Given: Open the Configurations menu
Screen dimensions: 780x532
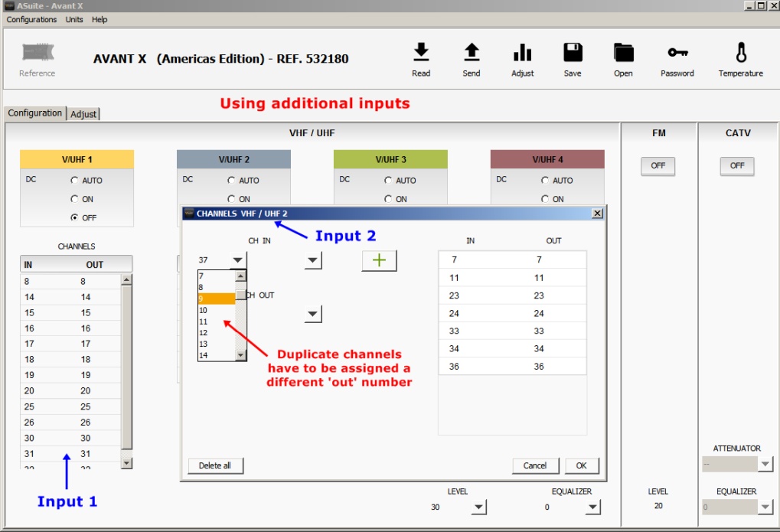Looking at the screenshot, I should pos(31,19).
